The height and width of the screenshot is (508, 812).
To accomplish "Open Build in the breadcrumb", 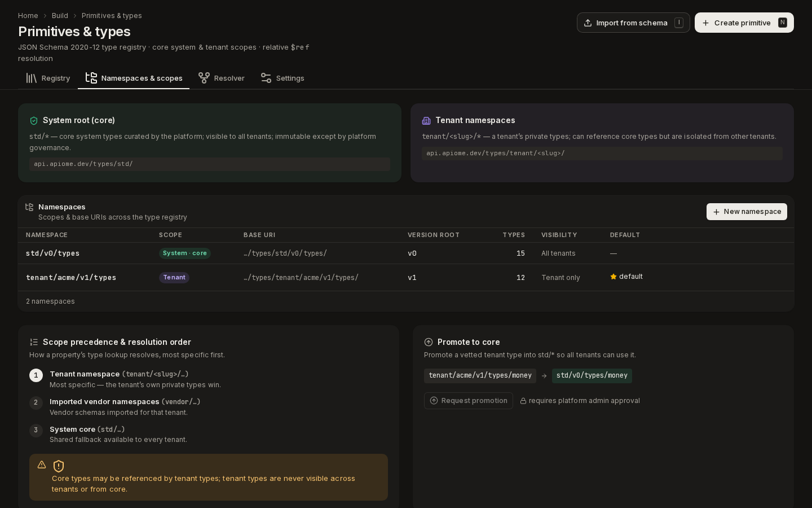I will (x=60, y=16).
